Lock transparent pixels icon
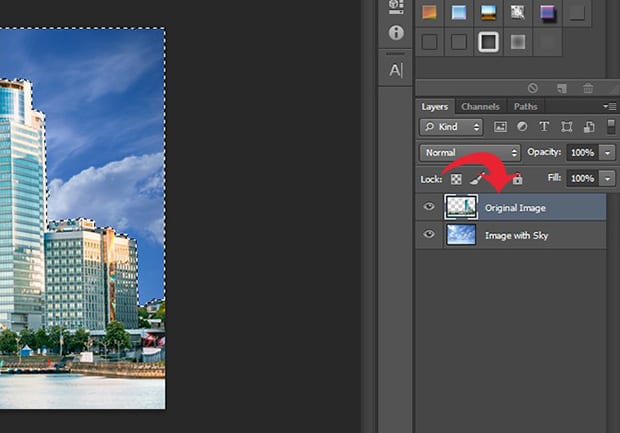This screenshot has width=620, height=433. pos(456,180)
